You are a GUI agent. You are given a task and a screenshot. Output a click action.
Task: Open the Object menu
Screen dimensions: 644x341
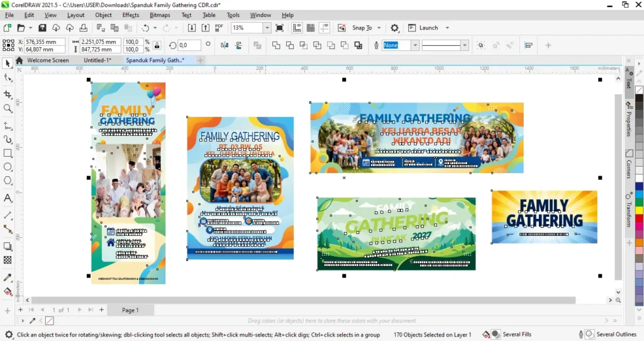104,15
